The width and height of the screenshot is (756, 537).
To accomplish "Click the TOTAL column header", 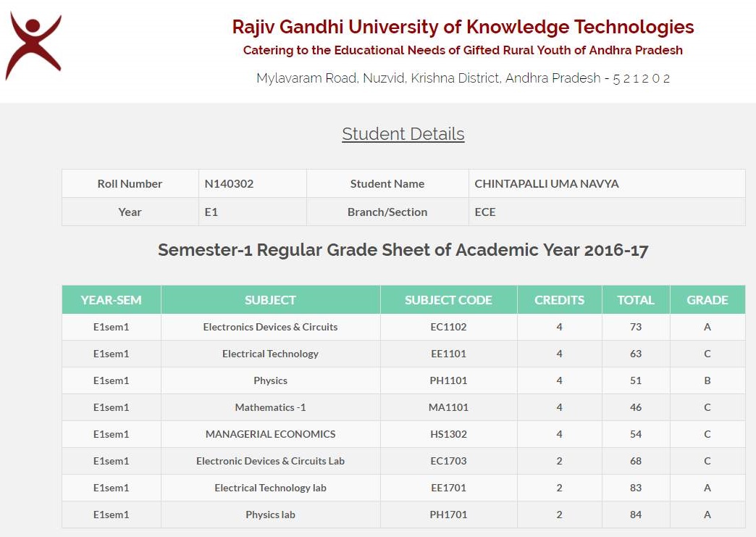I will coord(636,300).
